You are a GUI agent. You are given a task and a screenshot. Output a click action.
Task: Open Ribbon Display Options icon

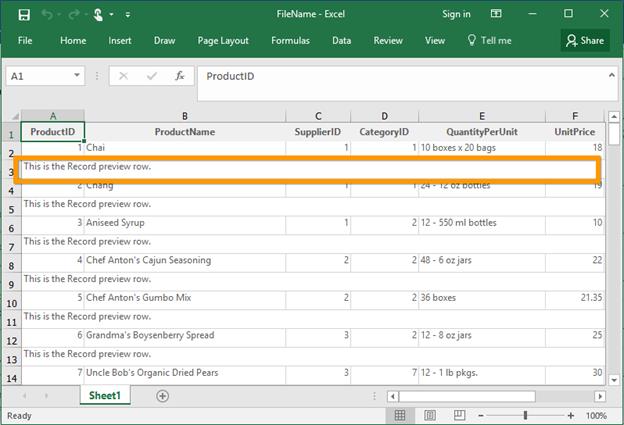tap(496, 14)
